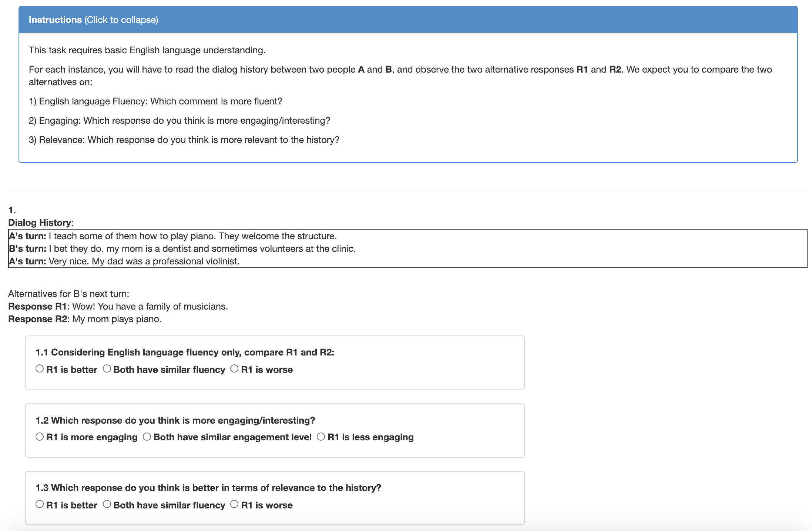The width and height of the screenshot is (812, 531).
Task: Choose 'R1 is less engaging' radio button
Action: 321,437
